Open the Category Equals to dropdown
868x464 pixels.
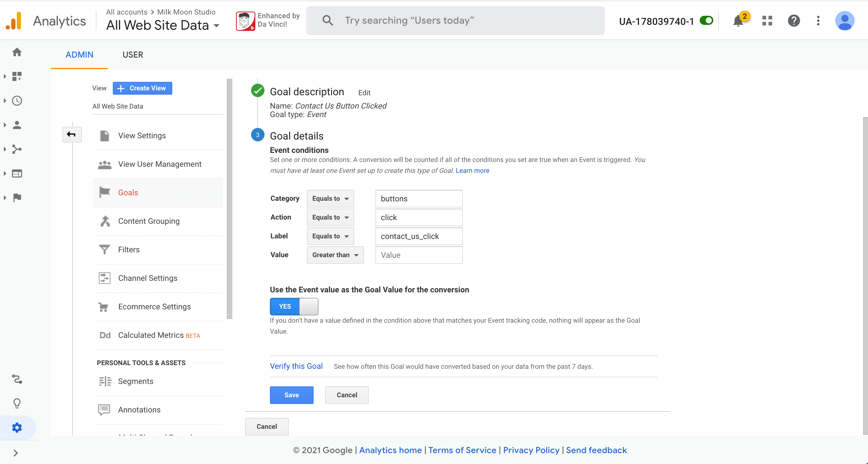tap(330, 198)
